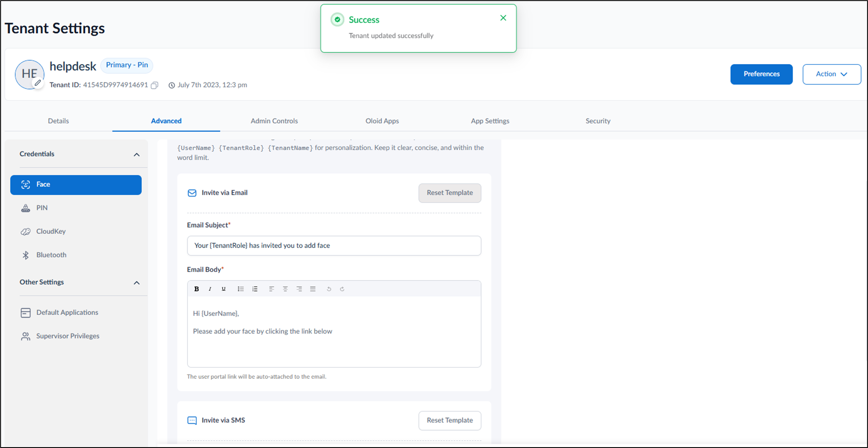The height and width of the screenshot is (448, 868).
Task: Open CloudKey credential settings
Action: 76,232
